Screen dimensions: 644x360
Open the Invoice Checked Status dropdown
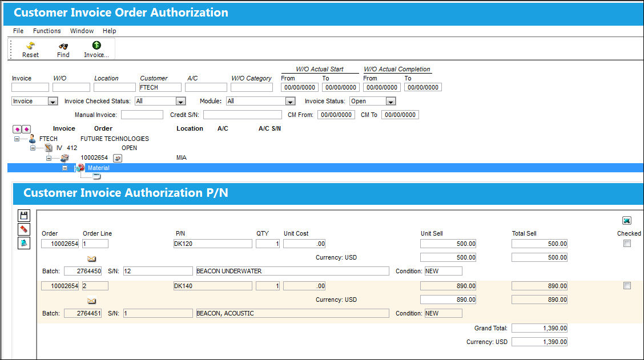pyautogui.click(x=180, y=102)
